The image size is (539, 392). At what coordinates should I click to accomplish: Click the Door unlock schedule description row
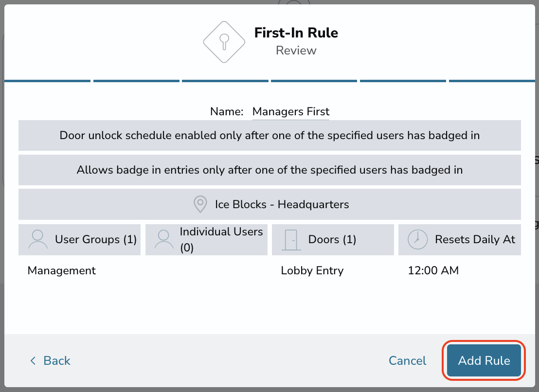tap(269, 135)
